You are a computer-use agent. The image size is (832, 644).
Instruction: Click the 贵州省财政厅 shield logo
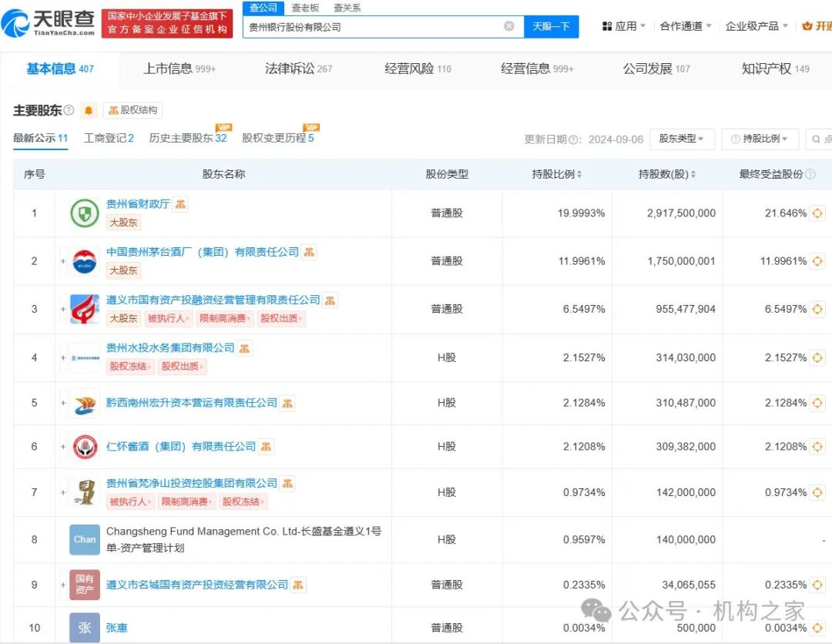pos(85,213)
